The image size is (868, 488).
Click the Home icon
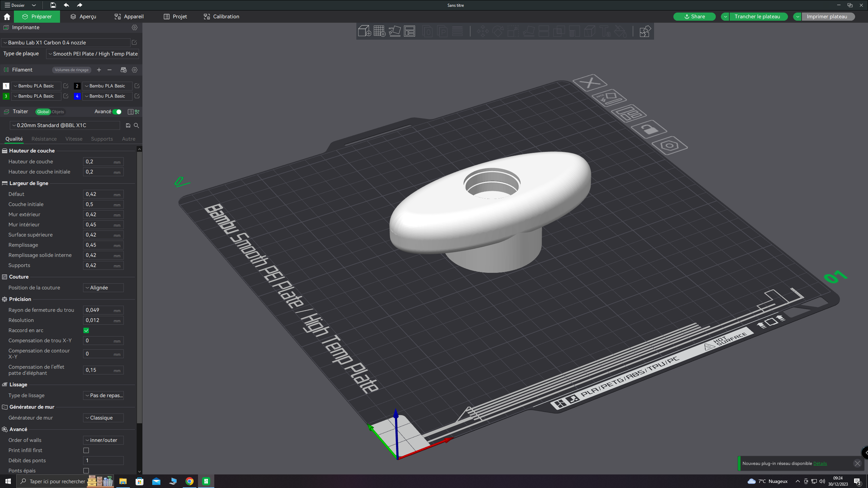(7, 17)
